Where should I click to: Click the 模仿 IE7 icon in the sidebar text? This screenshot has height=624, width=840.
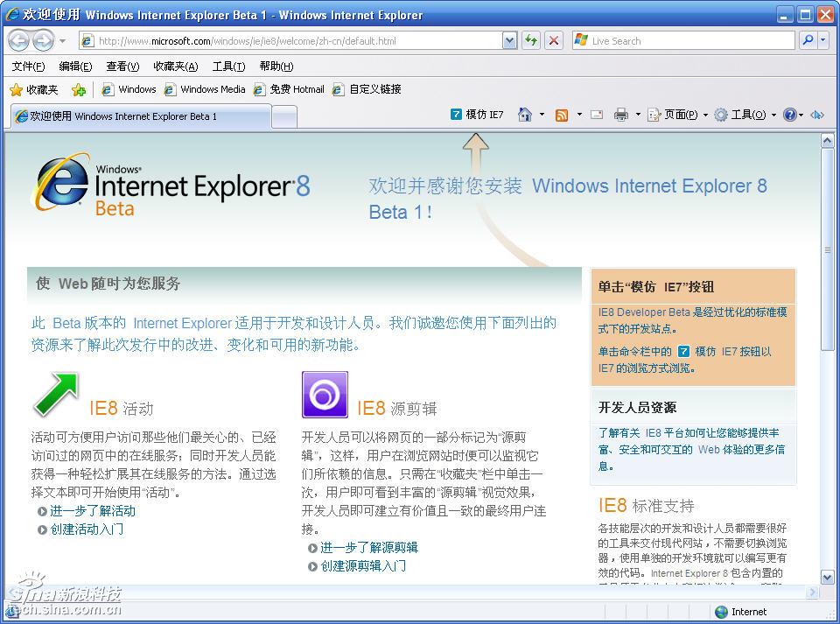pyautogui.click(x=683, y=351)
